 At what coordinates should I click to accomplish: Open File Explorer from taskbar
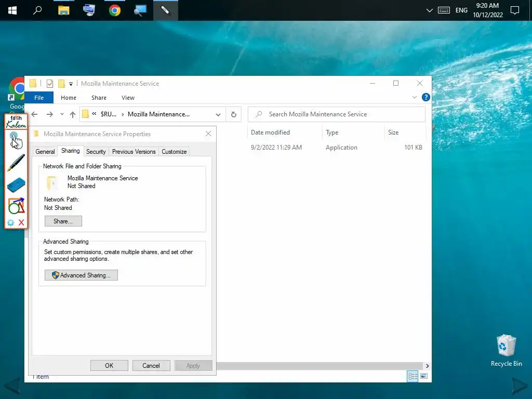pyautogui.click(x=63, y=10)
